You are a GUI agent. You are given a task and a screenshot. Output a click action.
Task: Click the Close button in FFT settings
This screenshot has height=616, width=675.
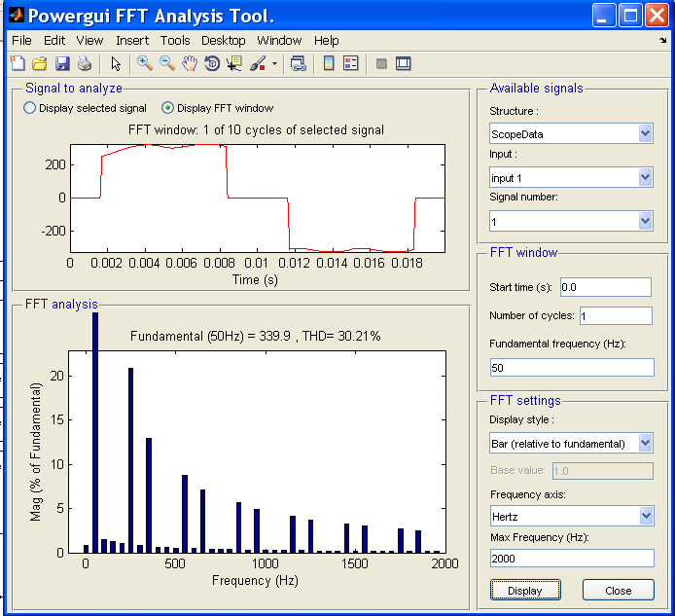pos(619,590)
